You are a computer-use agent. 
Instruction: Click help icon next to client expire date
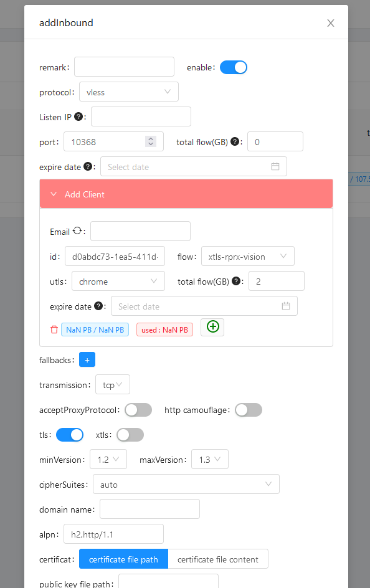tap(98, 306)
